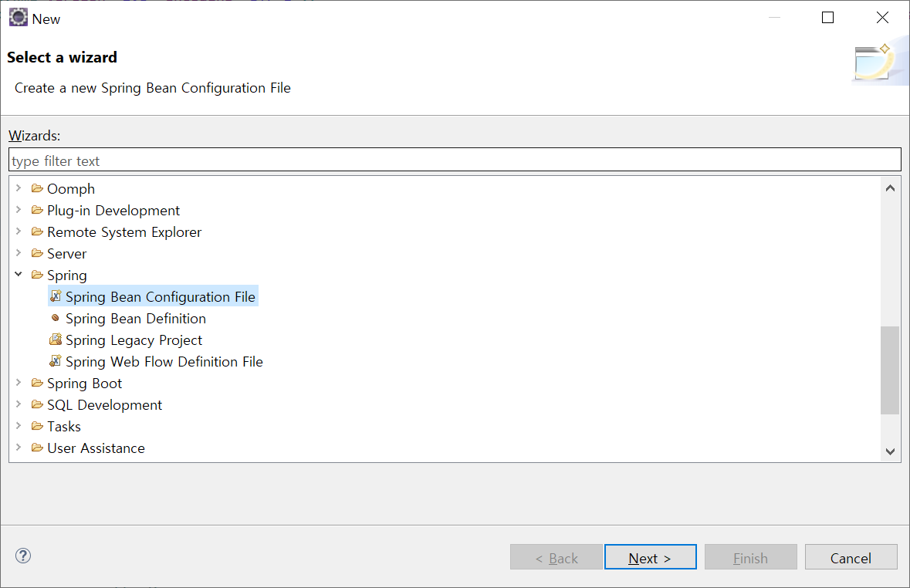Click the Plug-in Development folder icon
This screenshot has height=588, width=910.
tap(37, 210)
